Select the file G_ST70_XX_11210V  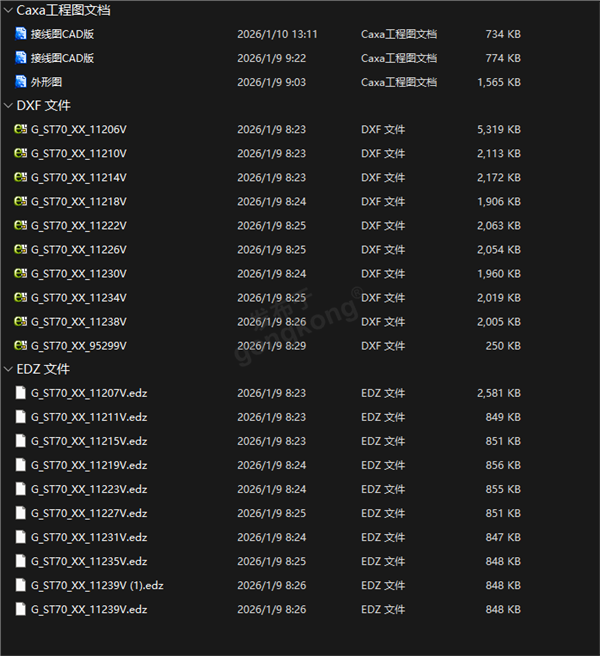click(78, 154)
